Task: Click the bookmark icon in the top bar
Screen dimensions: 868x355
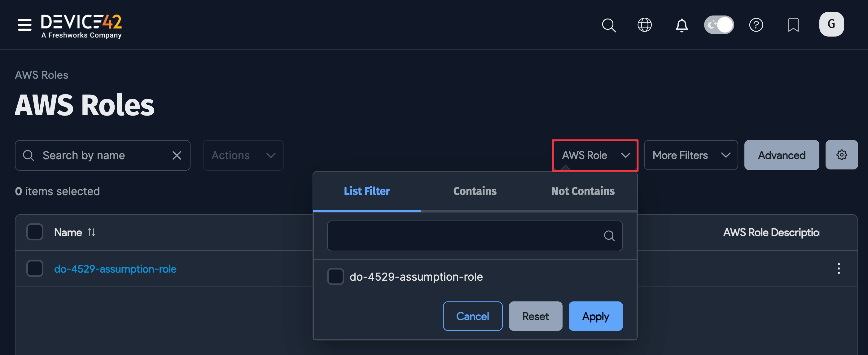Action: 794,24
